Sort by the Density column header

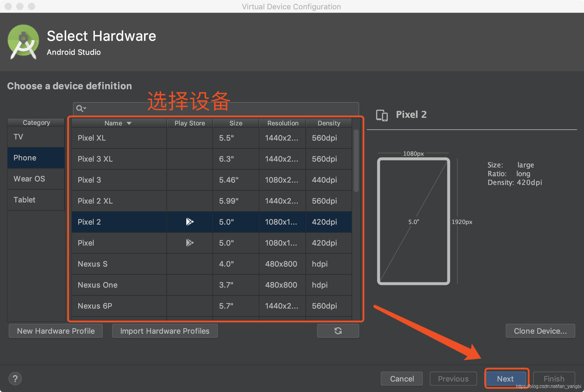[329, 123]
